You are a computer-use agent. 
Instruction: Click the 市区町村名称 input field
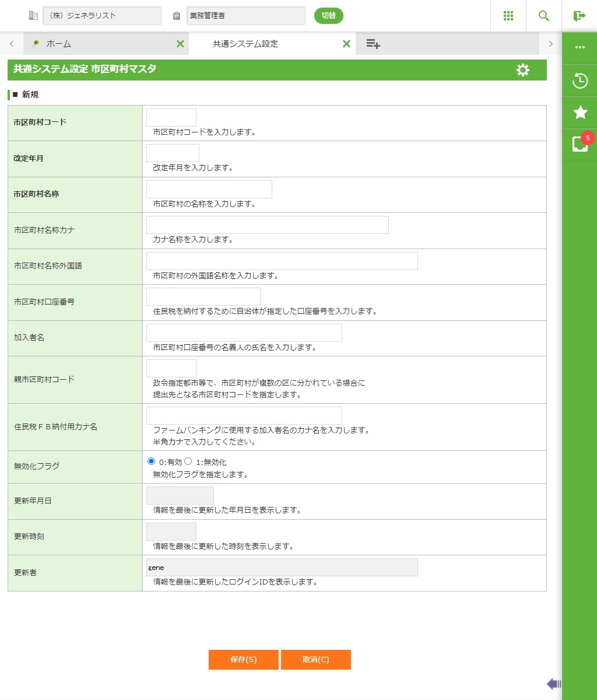(x=209, y=190)
